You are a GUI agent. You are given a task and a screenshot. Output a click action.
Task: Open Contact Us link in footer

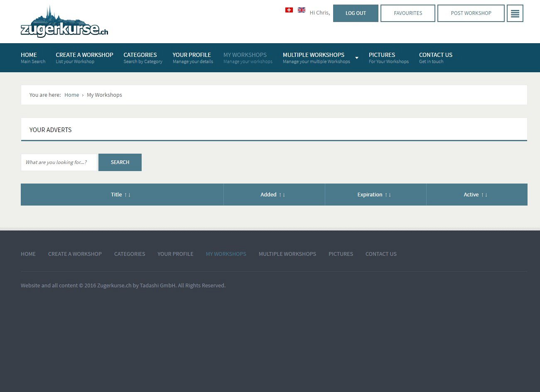(380, 254)
